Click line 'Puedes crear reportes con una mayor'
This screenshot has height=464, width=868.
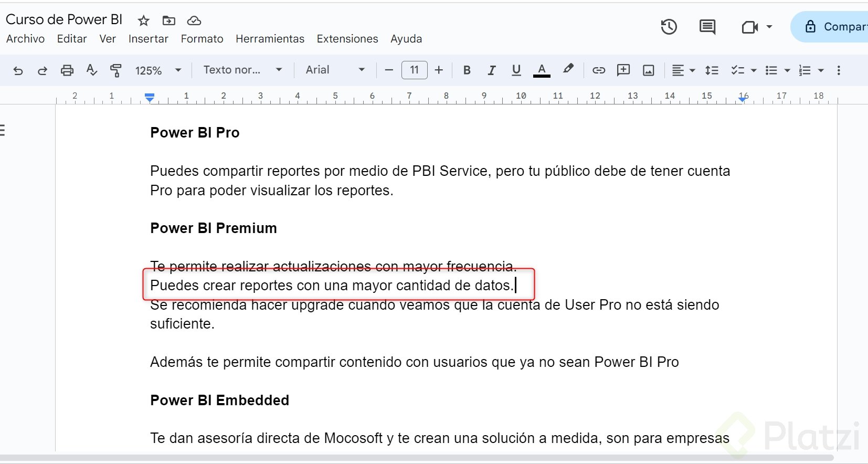pos(332,286)
